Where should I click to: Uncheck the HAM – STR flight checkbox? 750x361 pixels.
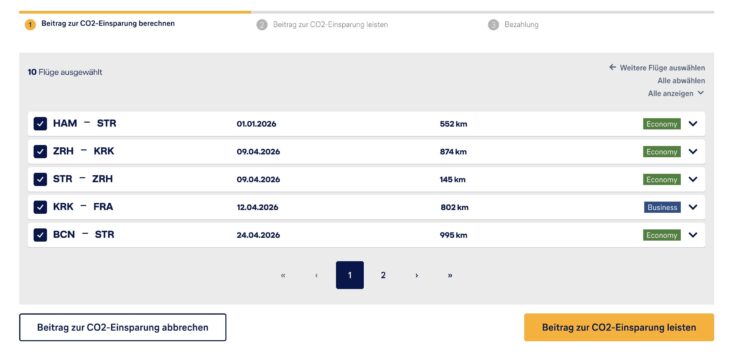click(x=40, y=124)
